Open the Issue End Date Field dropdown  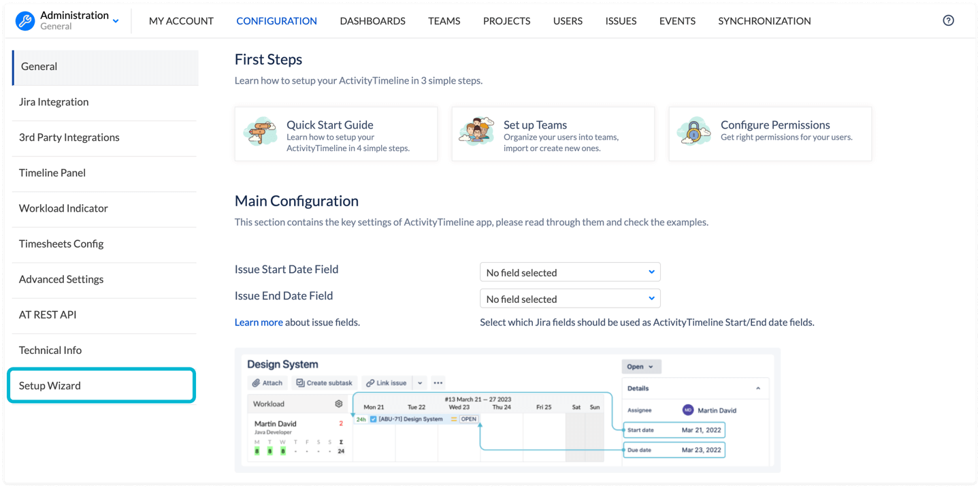pos(570,299)
